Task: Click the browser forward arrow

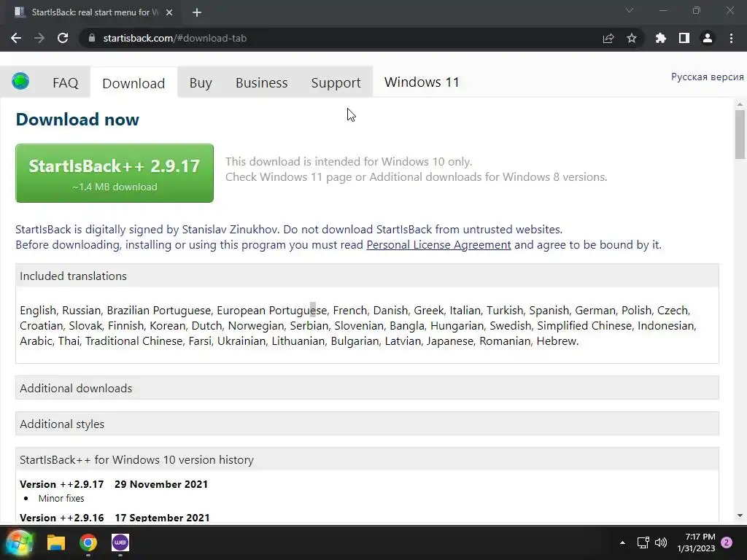Action: point(39,38)
